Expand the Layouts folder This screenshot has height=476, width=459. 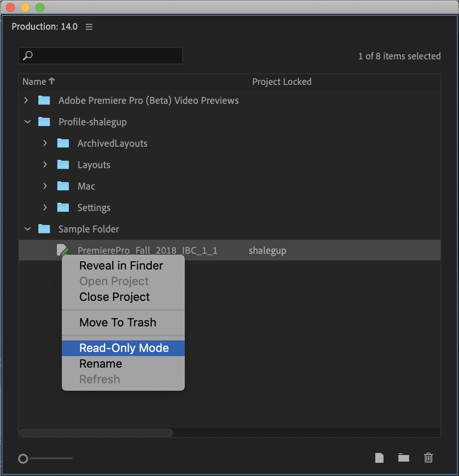pyautogui.click(x=45, y=164)
